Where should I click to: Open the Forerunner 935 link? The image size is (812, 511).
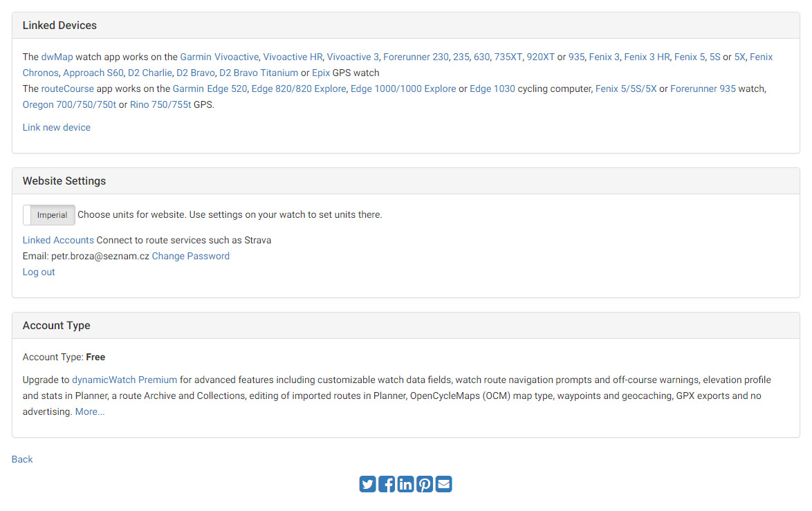703,89
